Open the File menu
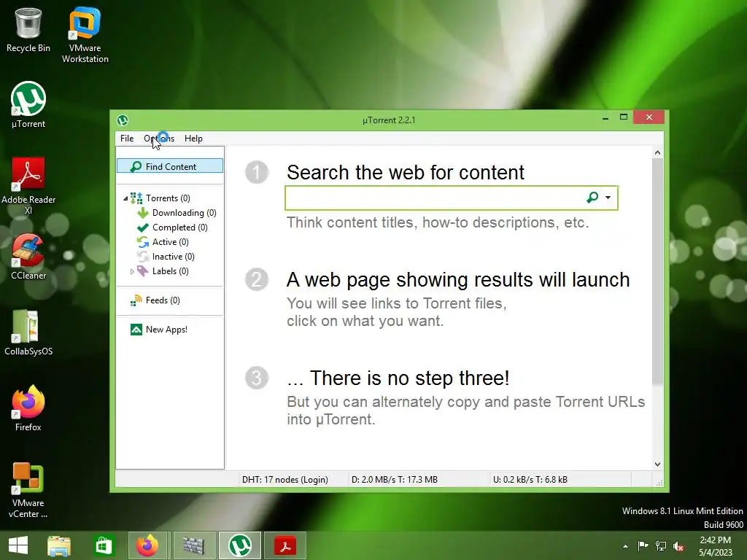Viewport: 747px width, 560px height. point(127,139)
